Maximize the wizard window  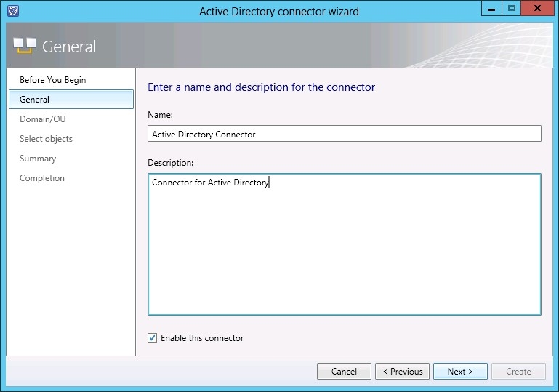click(511, 8)
